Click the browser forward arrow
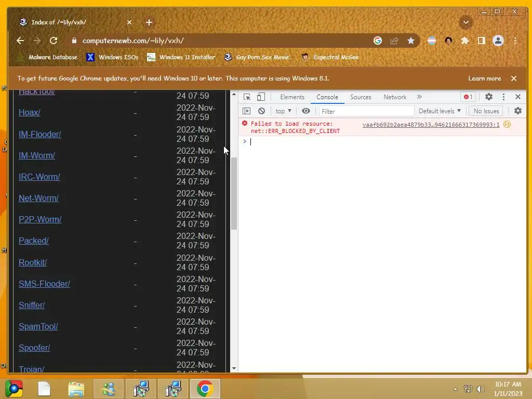Screen dimensions: 532x399 (x=37, y=41)
